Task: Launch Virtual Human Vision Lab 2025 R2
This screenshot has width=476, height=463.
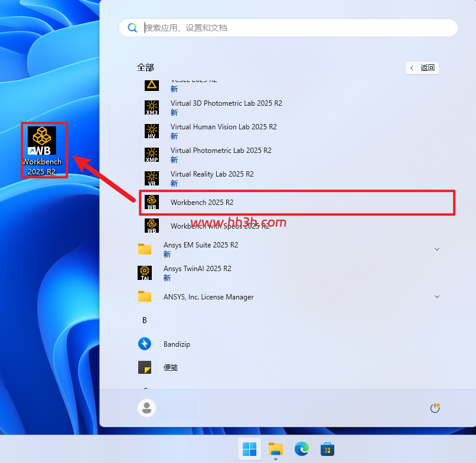Action: pyautogui.click(x=224, y=127)
